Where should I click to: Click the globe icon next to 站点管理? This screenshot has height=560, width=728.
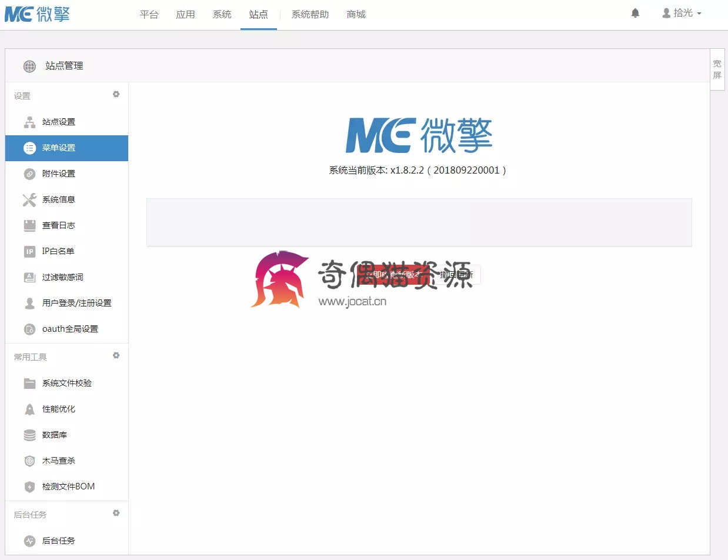click(x=29, y=66)
